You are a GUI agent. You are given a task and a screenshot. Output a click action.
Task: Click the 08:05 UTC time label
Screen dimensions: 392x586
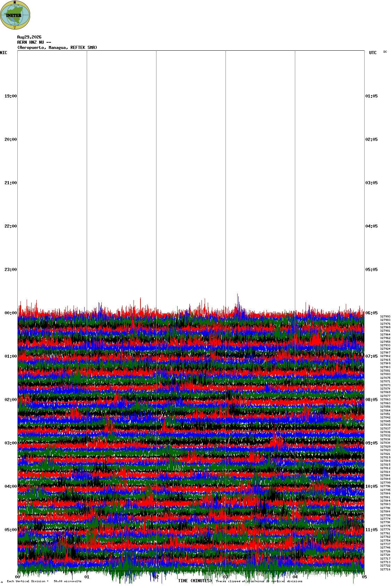pos(372,400)
